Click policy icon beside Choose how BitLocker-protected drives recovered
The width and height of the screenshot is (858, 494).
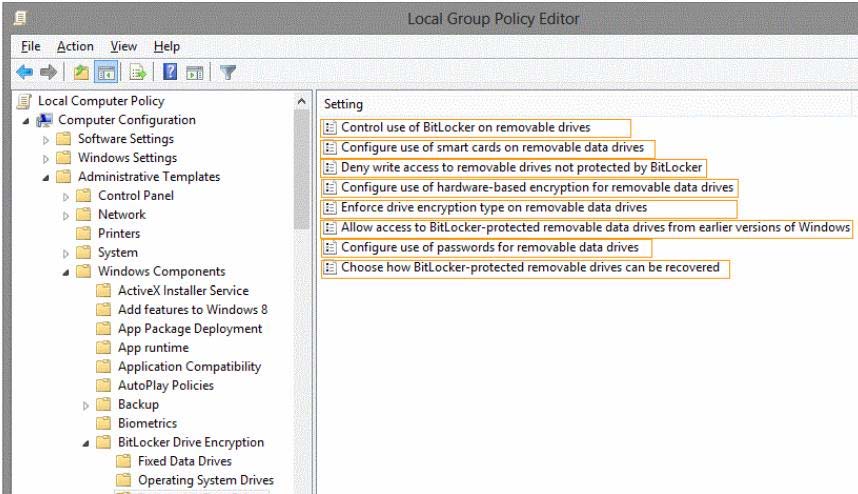(x=329, y=268)
